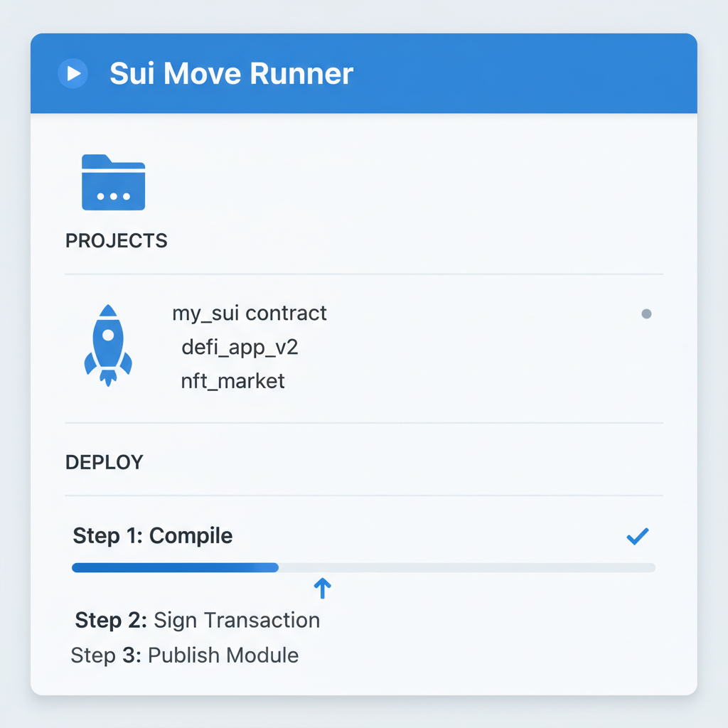Collapse the DEPLOY section
The image size is (728, 728).
click(x=104, y=461)
